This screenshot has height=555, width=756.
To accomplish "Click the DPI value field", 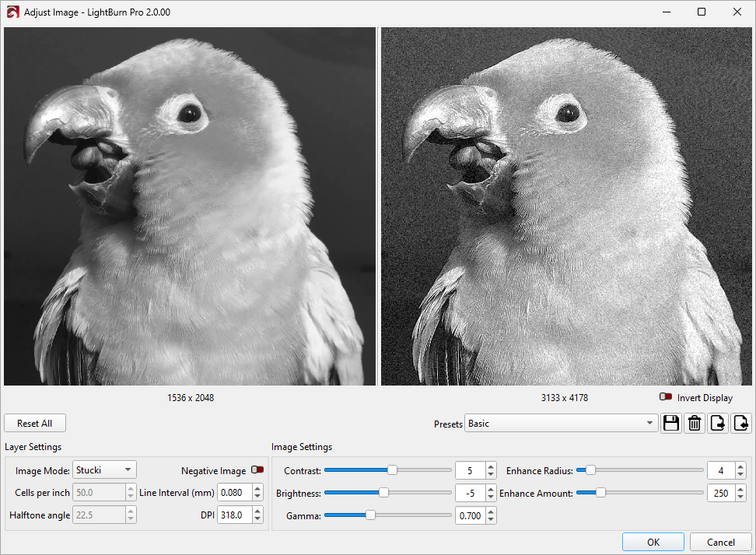I will click(x=234, y=515).
